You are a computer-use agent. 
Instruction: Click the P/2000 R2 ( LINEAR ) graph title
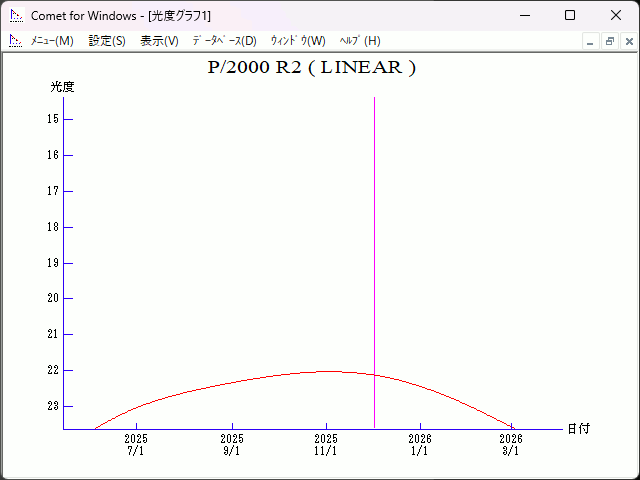pyautogui.click(x=311, y=68)
